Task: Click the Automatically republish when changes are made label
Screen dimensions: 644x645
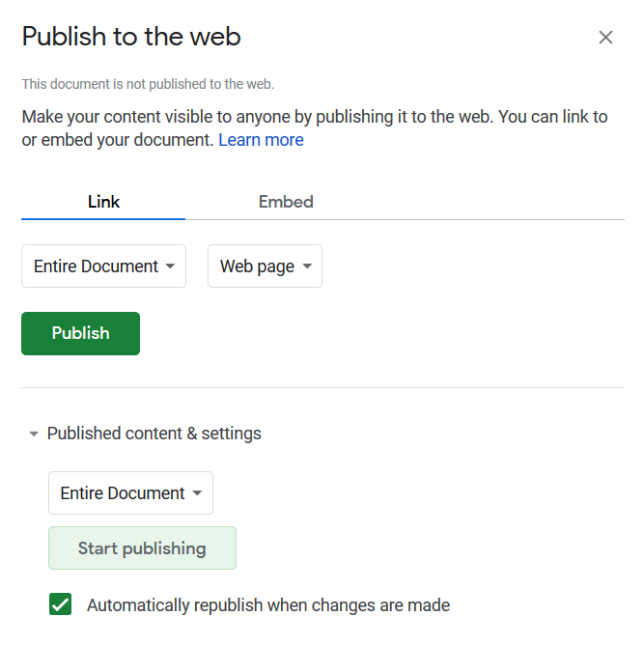Action: (x=268, y=605)
